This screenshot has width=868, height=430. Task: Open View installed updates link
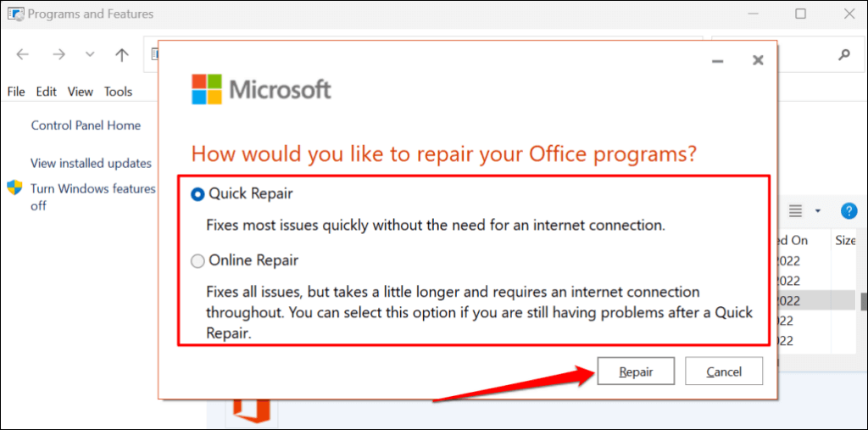tap(91, 163)
